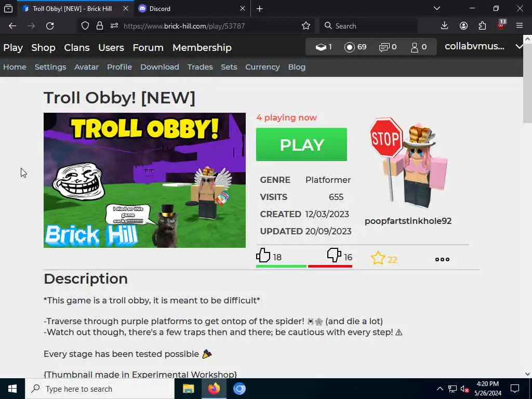Open File Explorer from the taskbar
Screen dimensions: 532x399
pyautogui.click(x=188, y=389)
